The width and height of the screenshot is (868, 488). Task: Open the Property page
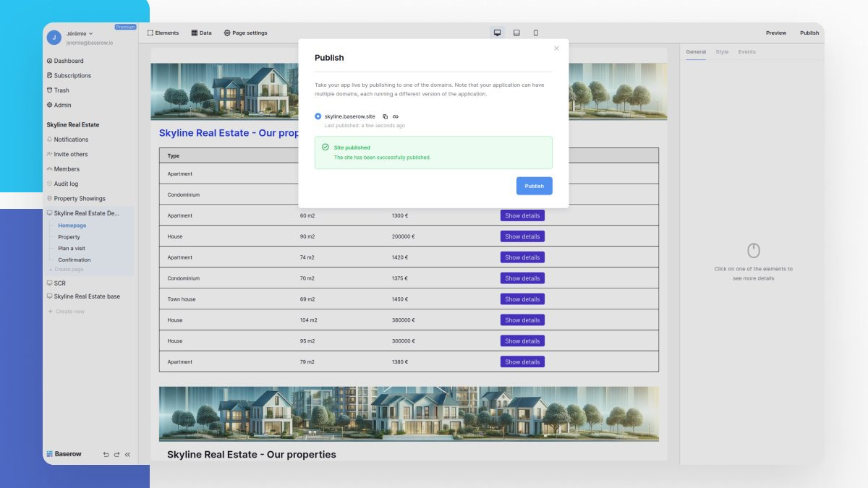[69, 237]
